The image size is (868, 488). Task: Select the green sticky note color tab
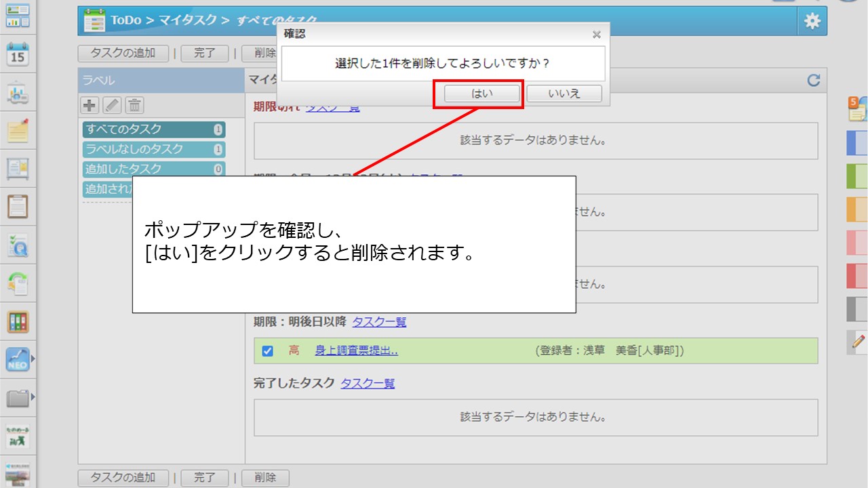[x=857, y=176]
